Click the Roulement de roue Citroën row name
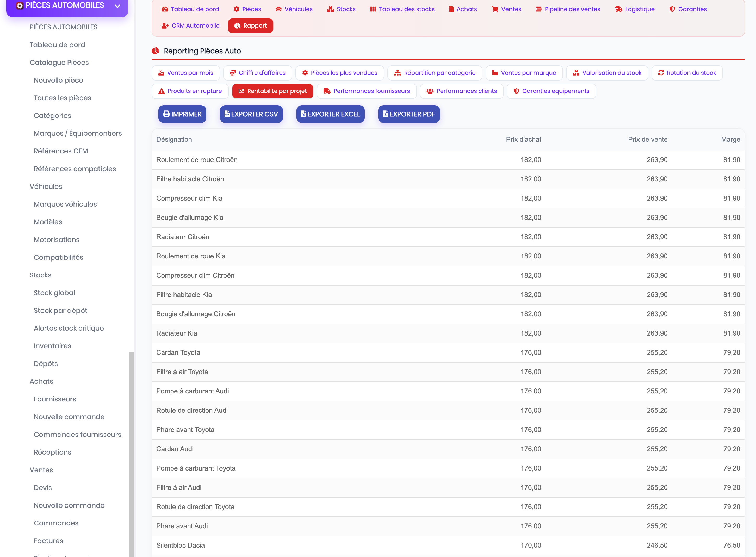The height and width of the screenshot is (557, 756). coord(197,160)
